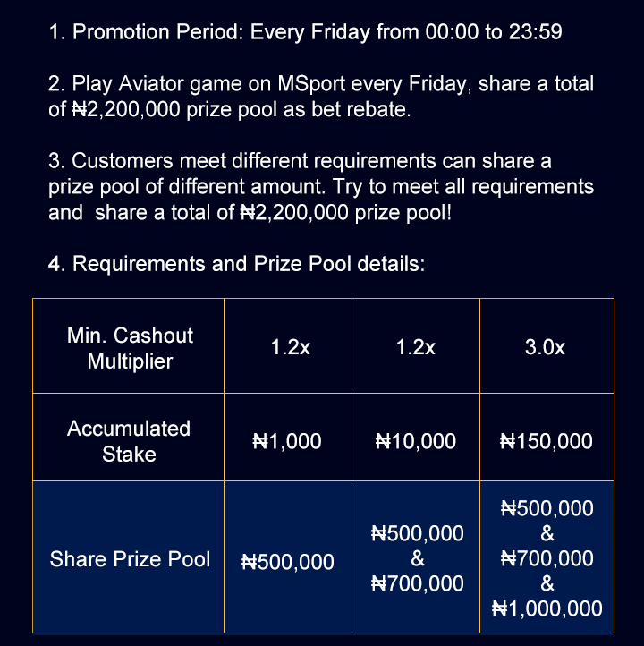Select the ₦1,000 accumulated stake cell
Viewport: 644px width, 646px height.
coord(287,441)
